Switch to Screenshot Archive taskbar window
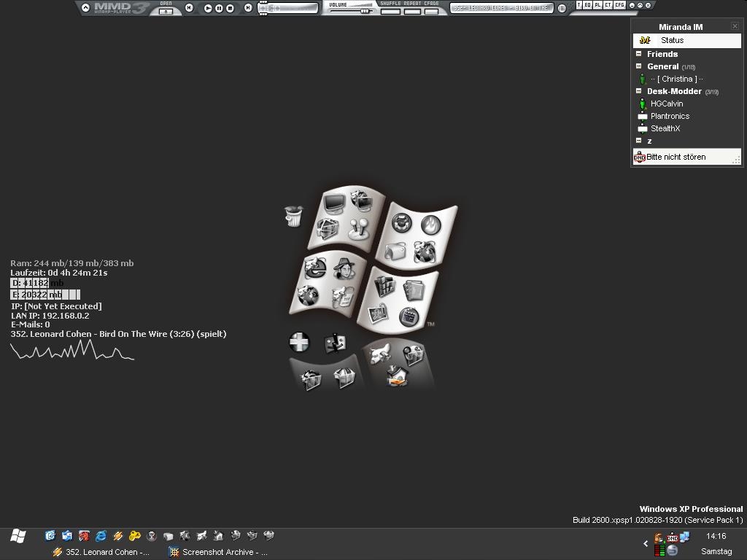Viewport: 747px width, 560px height. 219,552
